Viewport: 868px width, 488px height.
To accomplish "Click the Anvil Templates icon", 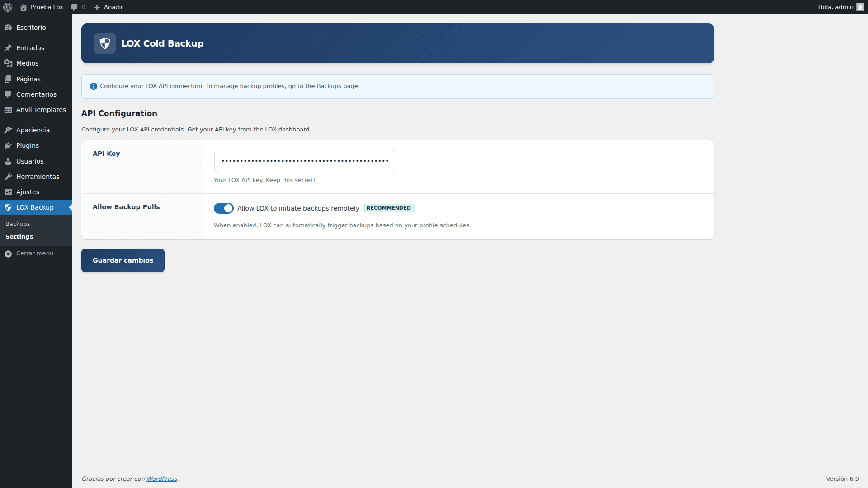I will pos(9,110).
